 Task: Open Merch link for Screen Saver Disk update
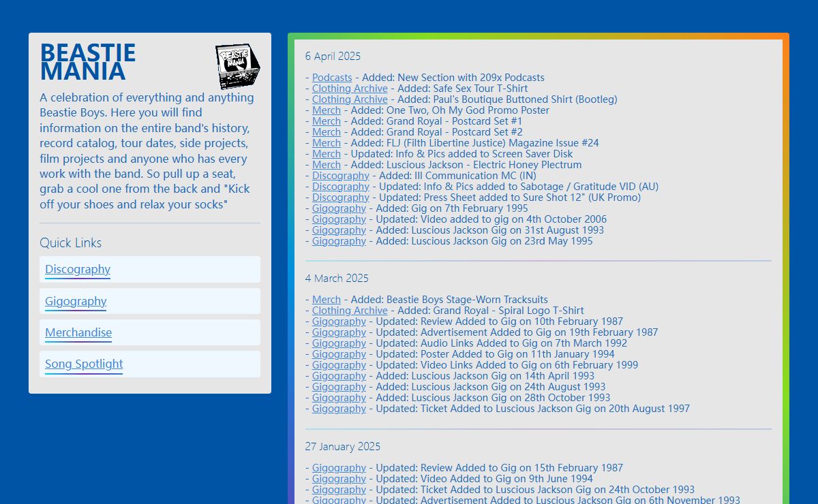[327, 154]
